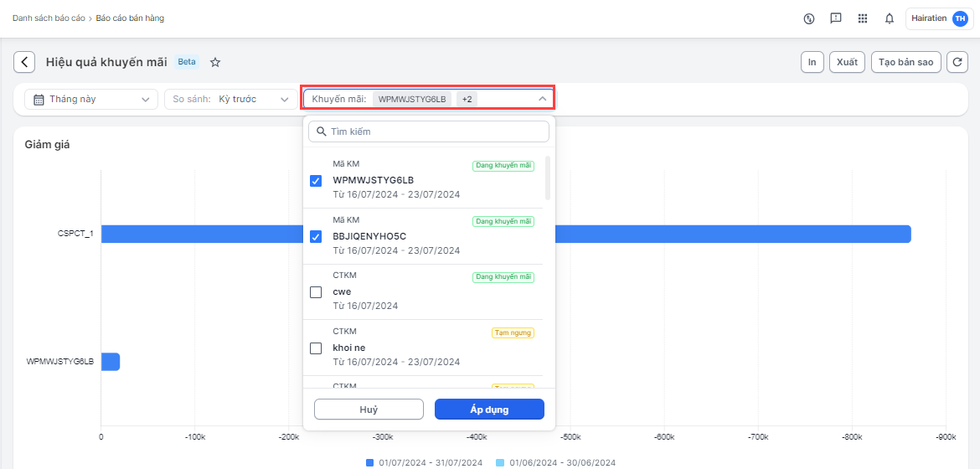This screenshot has width=980, height=469.
Task: Open the Tháng này date range dropdown
Action: pos(90,99)
